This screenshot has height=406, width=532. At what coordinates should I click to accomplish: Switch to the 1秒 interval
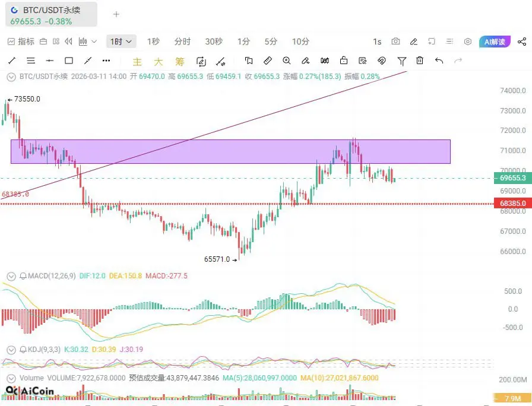(x=153, y=42)
